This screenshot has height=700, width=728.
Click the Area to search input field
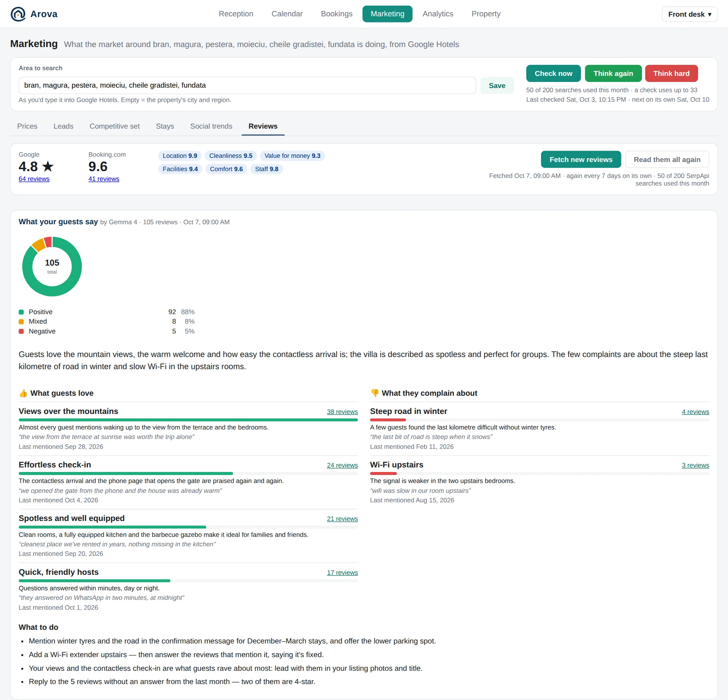tap(247, 85)
